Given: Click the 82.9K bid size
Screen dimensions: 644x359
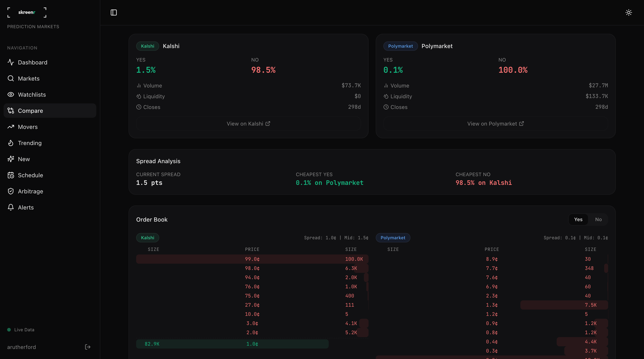Looking at the screenshot, I should click(x=152, y=344).
